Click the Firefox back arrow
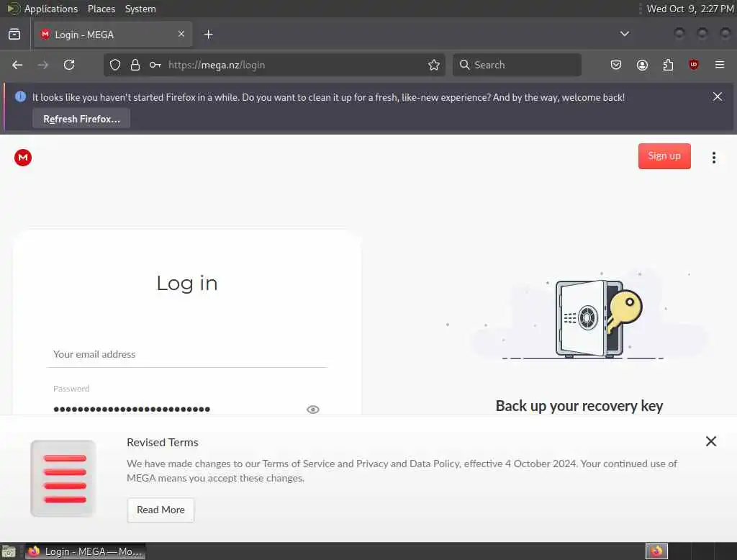The height and width of the screenshot is (560, 737). pyautogui.click(x=17, y=65)
